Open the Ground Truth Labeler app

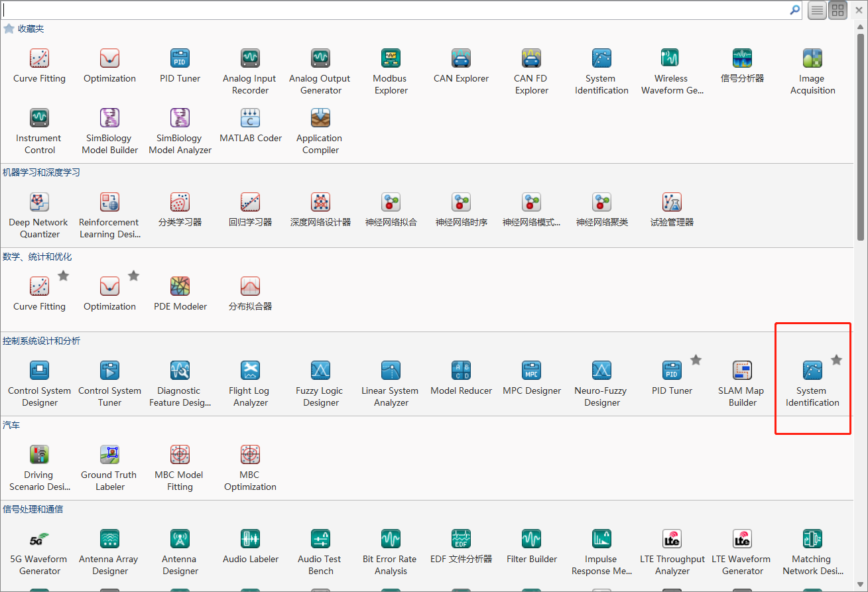click(110, 469)
